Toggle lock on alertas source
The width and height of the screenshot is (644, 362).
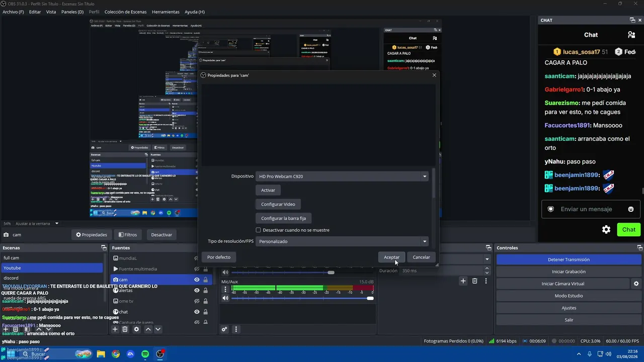tap(205, 290)
